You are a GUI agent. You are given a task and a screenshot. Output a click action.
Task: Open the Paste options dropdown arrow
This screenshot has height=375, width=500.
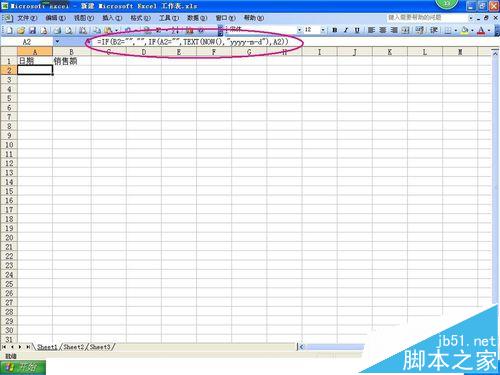pyautogui.click(x=116, y=31)
